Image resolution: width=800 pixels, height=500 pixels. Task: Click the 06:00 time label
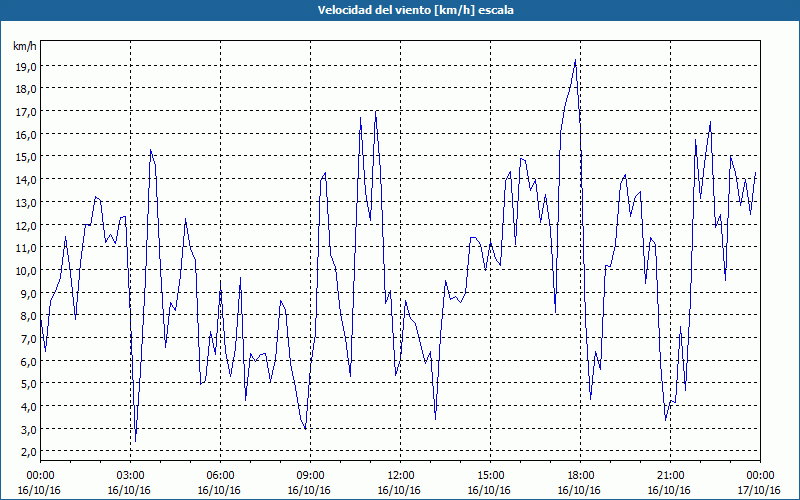pos(220,476)
